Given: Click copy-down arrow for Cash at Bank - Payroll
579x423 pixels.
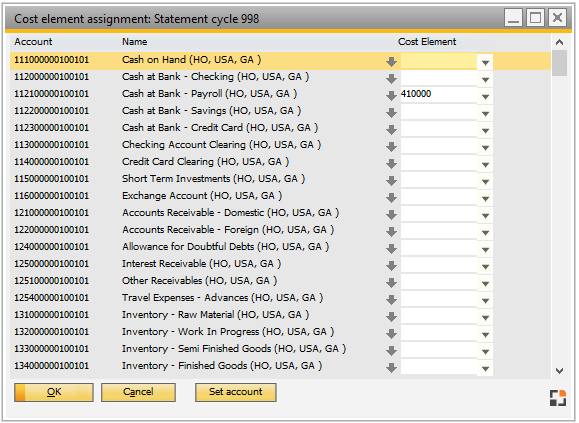Looking at the screenshot, I should tap(391, 96).
